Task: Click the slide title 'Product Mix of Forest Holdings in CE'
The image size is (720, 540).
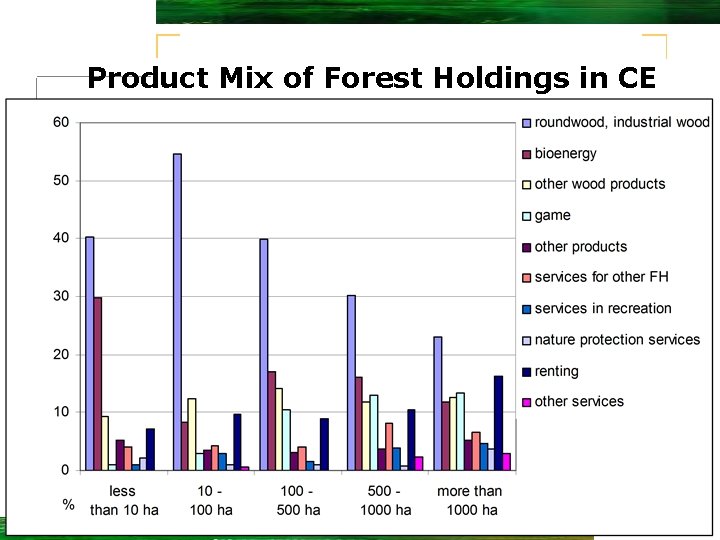Action: [371, 78]
